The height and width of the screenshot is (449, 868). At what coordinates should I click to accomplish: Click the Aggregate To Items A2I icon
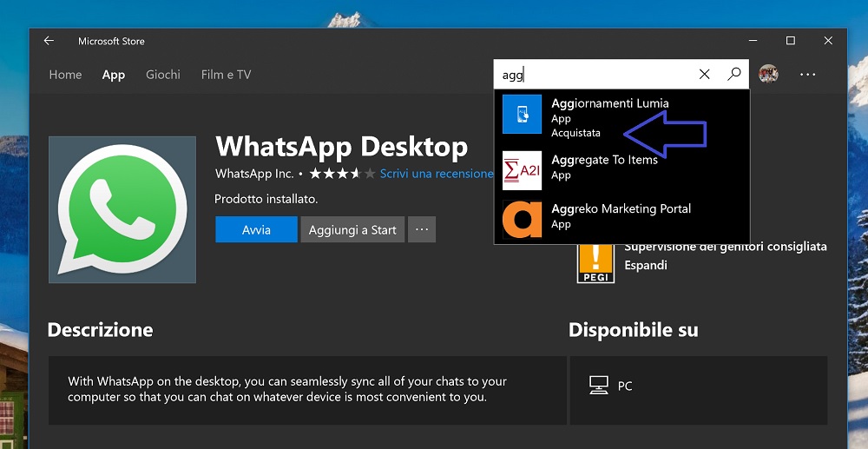[522, 170]
